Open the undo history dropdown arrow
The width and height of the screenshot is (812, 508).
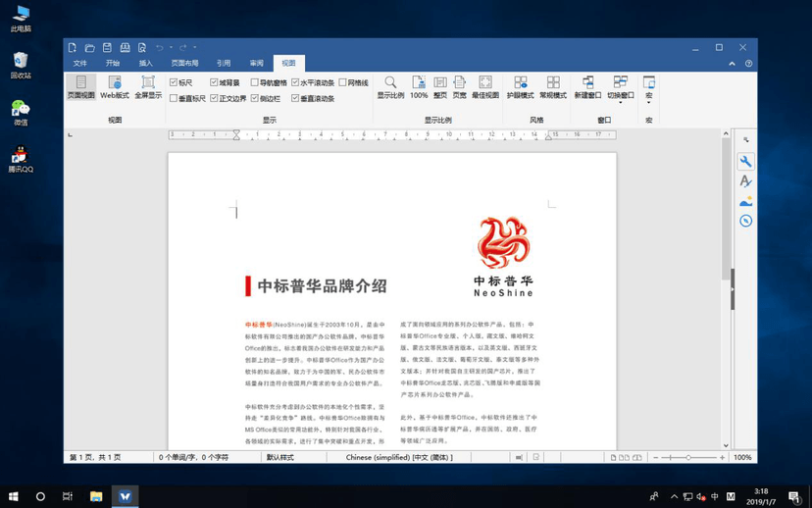pos(171,48)
